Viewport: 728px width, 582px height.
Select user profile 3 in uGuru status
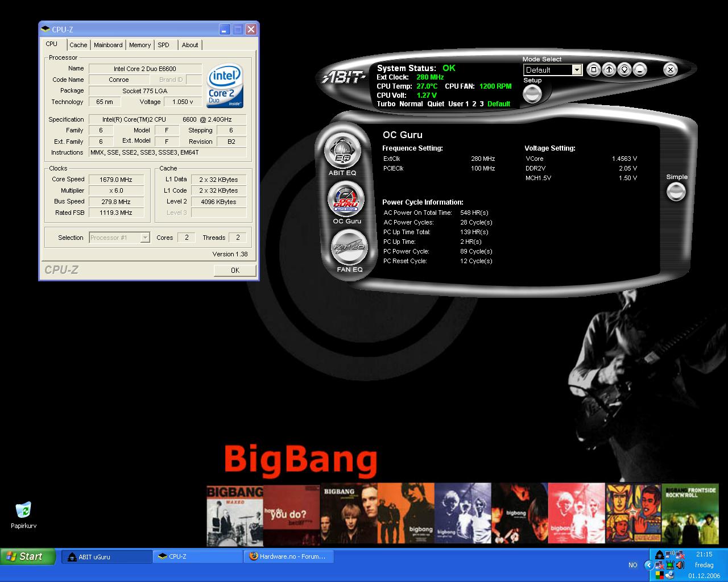click(x=482, y=104)
